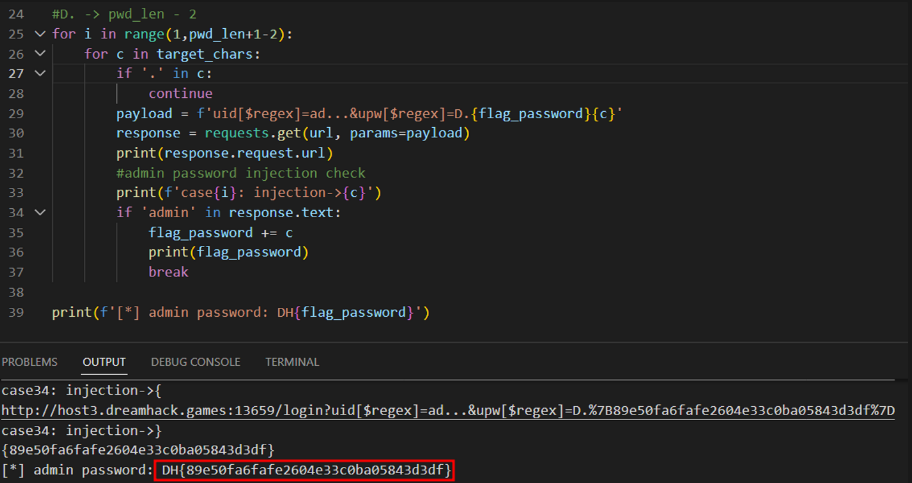This screenshot has width=912, height=483.
Task: Click 'range' on line 25
Action: (144, 34)
